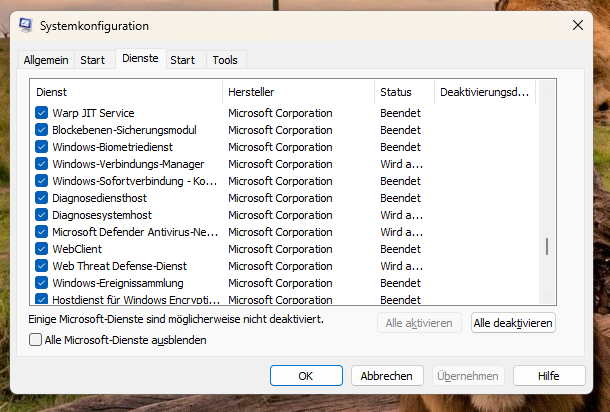Viewport: 610px width, 412px height.
Task: Select the Warp JIT Service name
Action: [93, 113]
